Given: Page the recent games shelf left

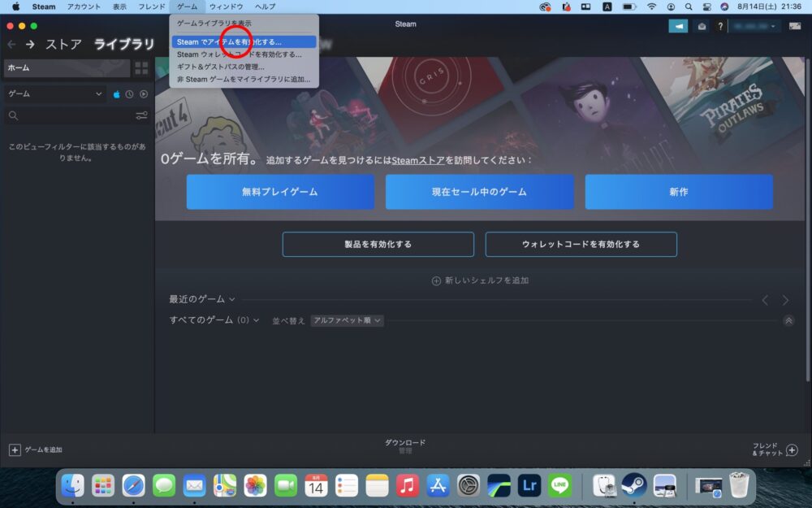Looking at the screenshot, I should click(x=765, y=300).
